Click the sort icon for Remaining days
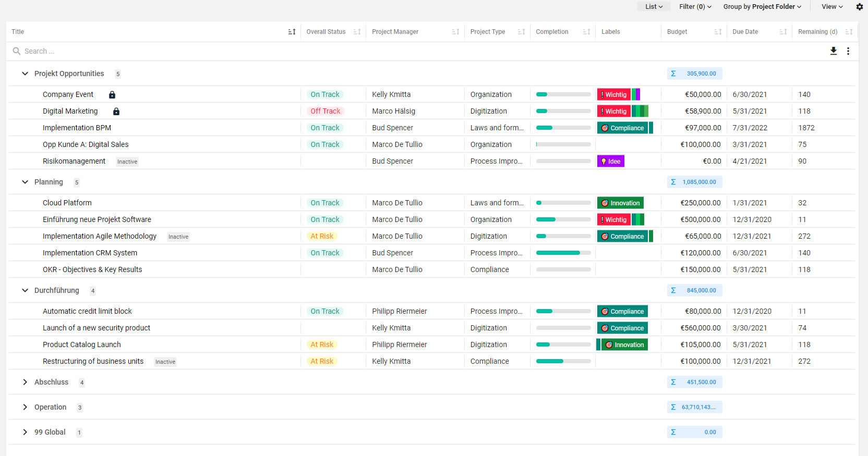 click(x=849, y=32)
